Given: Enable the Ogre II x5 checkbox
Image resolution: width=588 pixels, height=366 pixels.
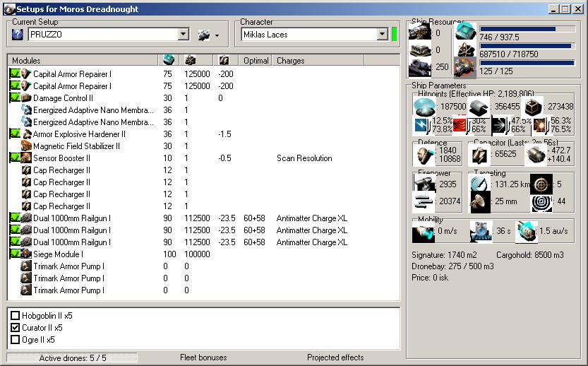Looking at the screenshot, I should click(x=15, y=339).
